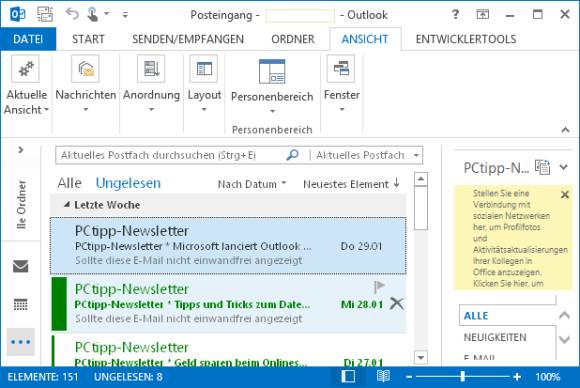Select PCtipp-Newsletter email from Mi 28.01

tap(228, 304)
